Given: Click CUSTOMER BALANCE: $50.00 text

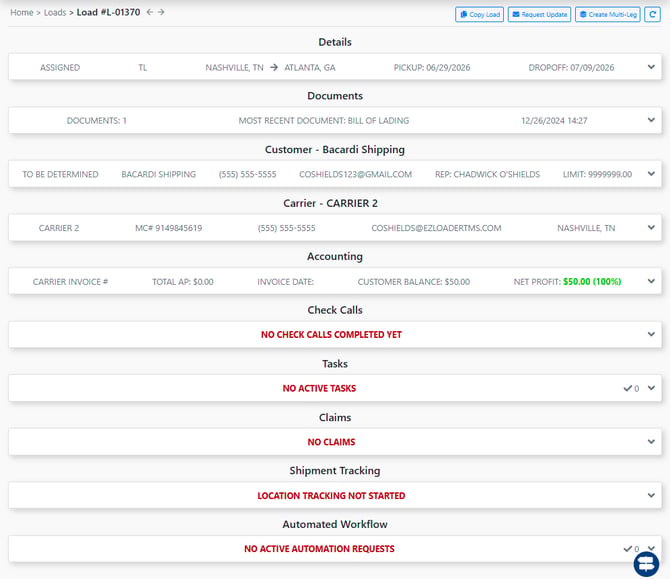Looking at the screenshot, I should click(414, 282).
